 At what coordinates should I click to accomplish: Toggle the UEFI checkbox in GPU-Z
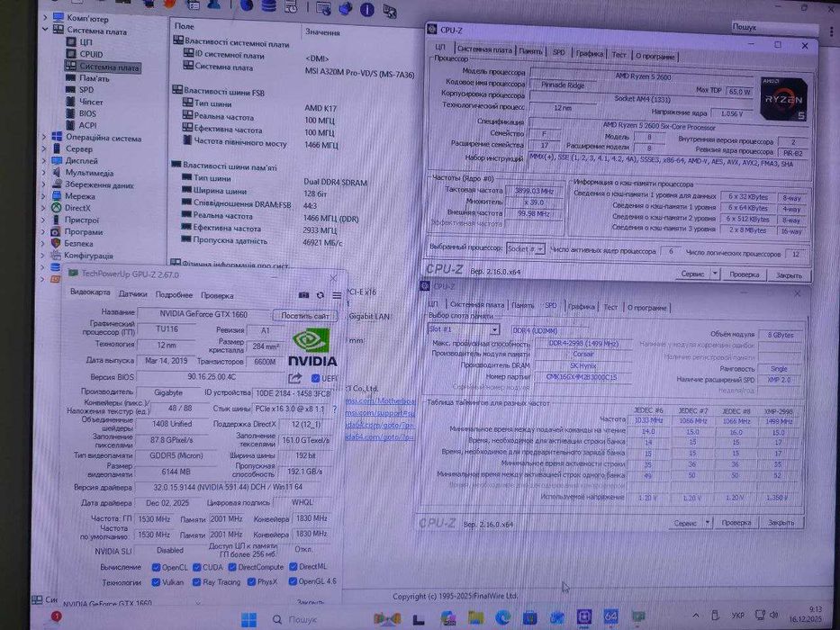pos(315,378)
